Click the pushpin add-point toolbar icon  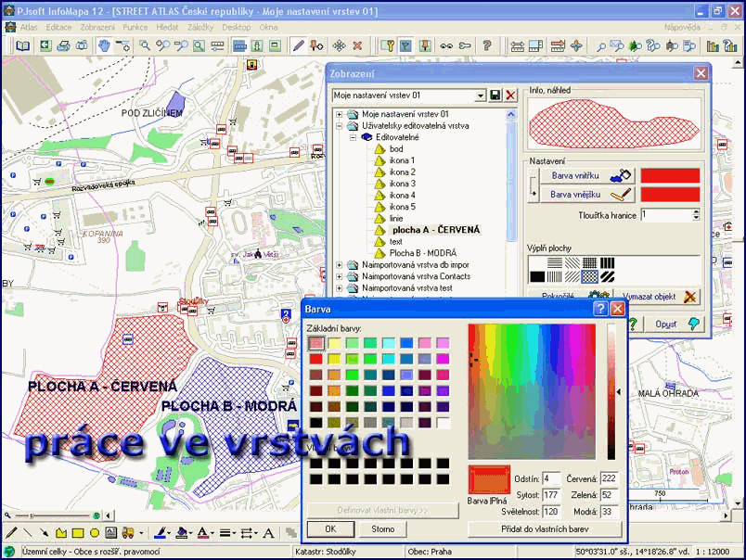coord(316,45)
